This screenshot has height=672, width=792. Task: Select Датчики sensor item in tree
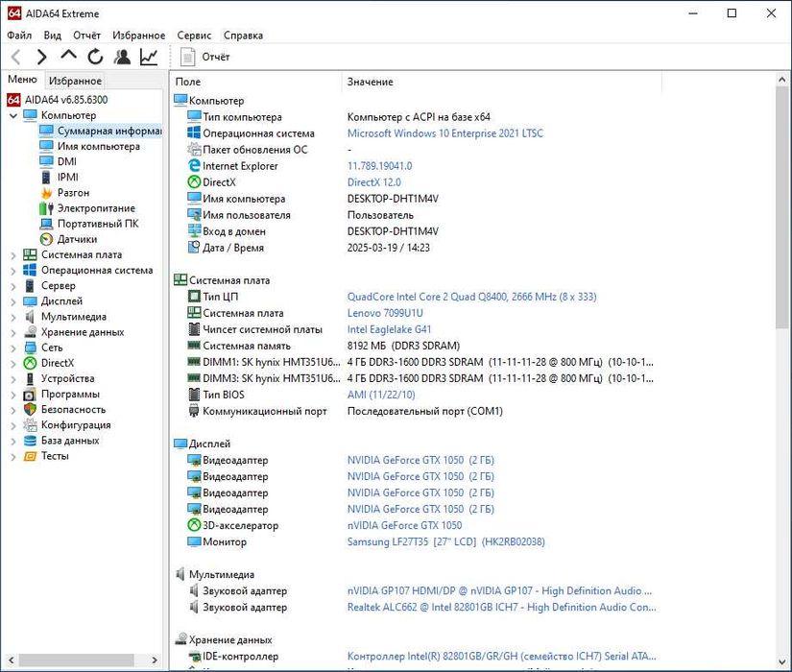[76, 239]
